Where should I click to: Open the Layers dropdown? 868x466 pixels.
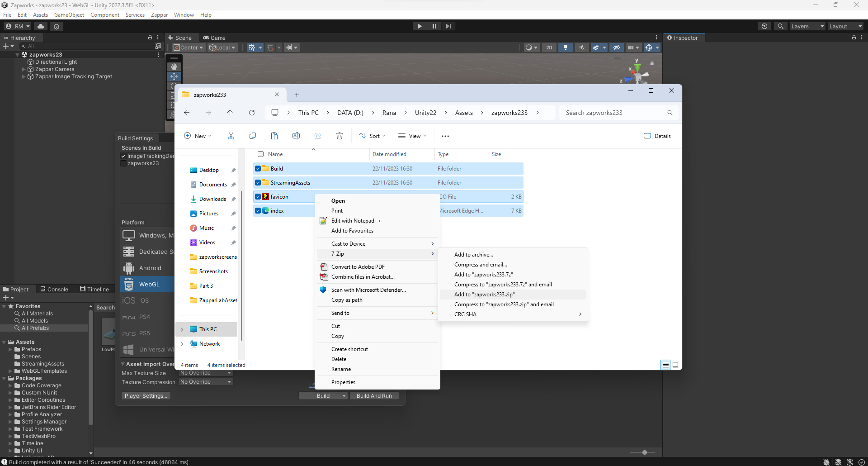[807, 26]
